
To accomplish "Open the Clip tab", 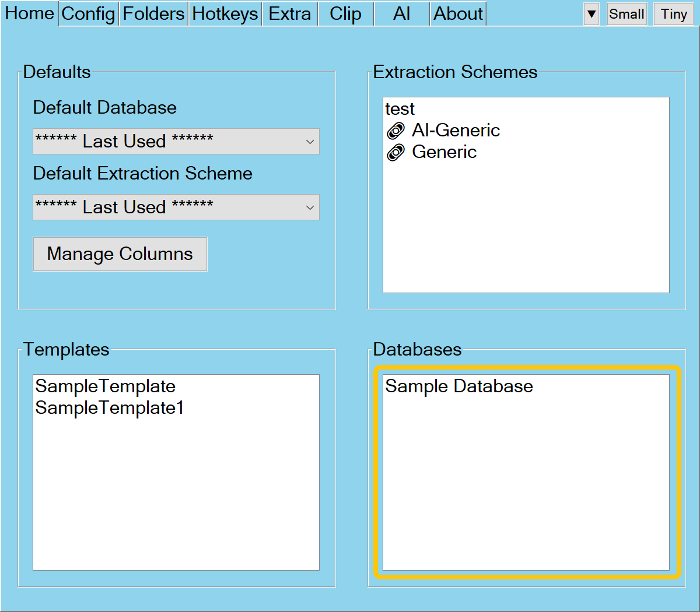I will click(345, 14).
